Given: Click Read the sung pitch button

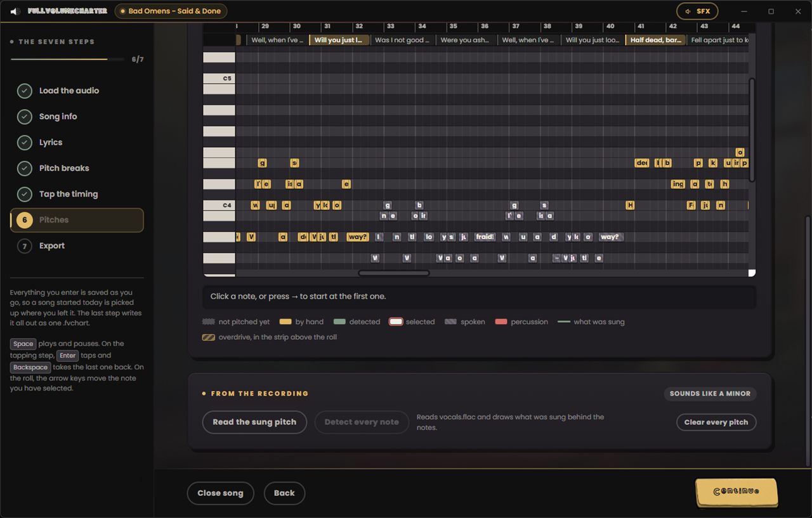Looking at the screenshot, I should [254, 422].
